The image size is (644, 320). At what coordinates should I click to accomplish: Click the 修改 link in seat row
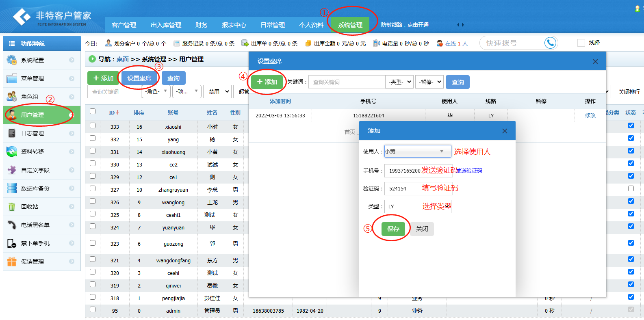590,115
